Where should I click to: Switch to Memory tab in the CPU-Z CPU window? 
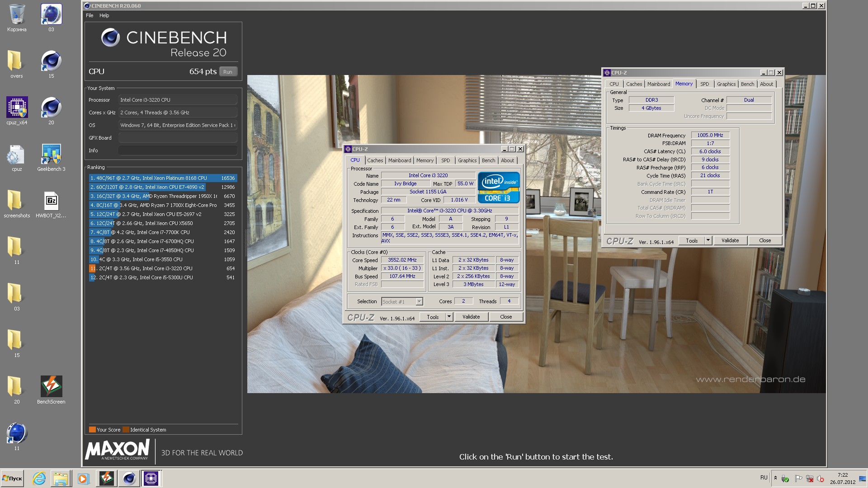click(x=425, y=160)
